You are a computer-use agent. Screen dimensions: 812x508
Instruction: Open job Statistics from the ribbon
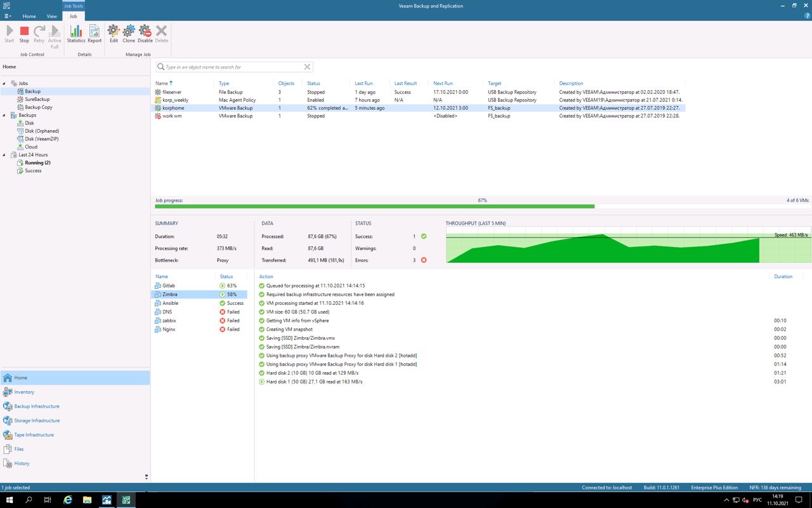pyautogui.click(x=75, y=34)
